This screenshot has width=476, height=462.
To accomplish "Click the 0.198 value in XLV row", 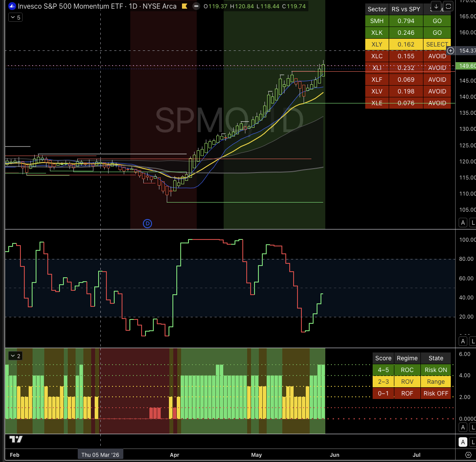I will point(406,91).
